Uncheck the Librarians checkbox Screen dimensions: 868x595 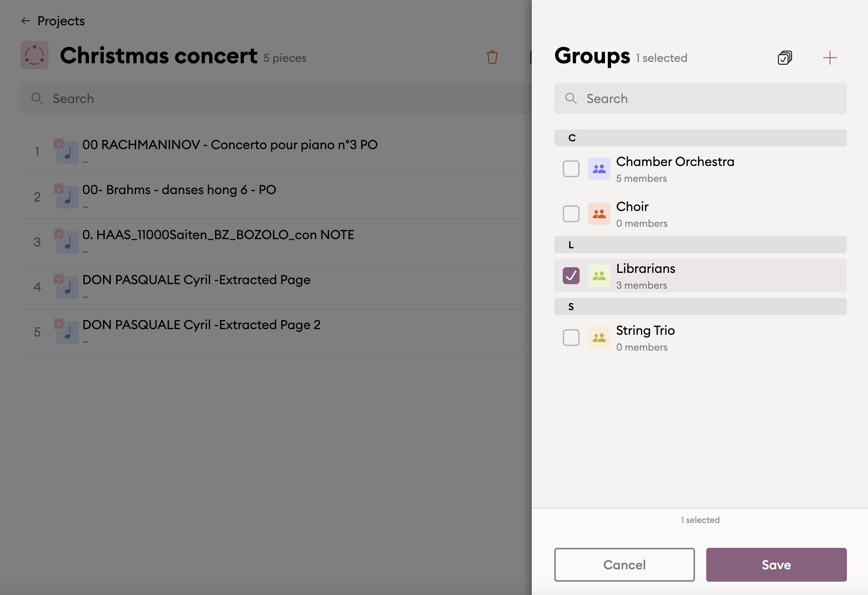tap(571, 276)
